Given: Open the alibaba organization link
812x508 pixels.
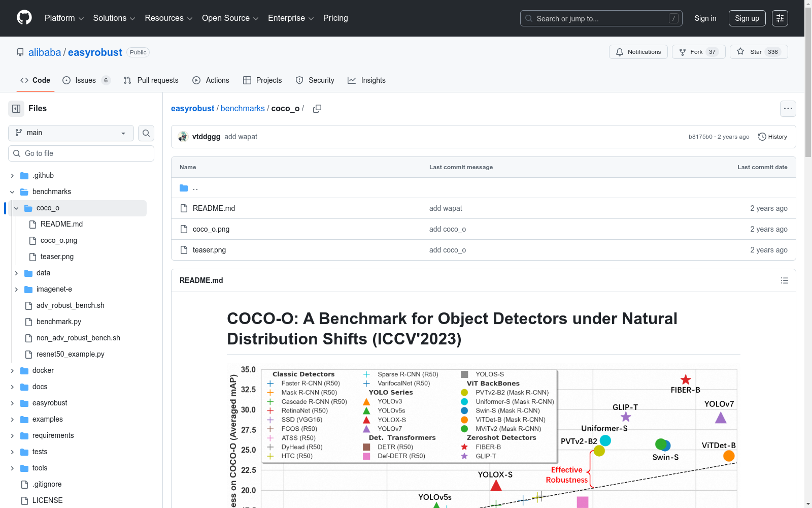Looking at the screenshot, I should pos(45,52).
